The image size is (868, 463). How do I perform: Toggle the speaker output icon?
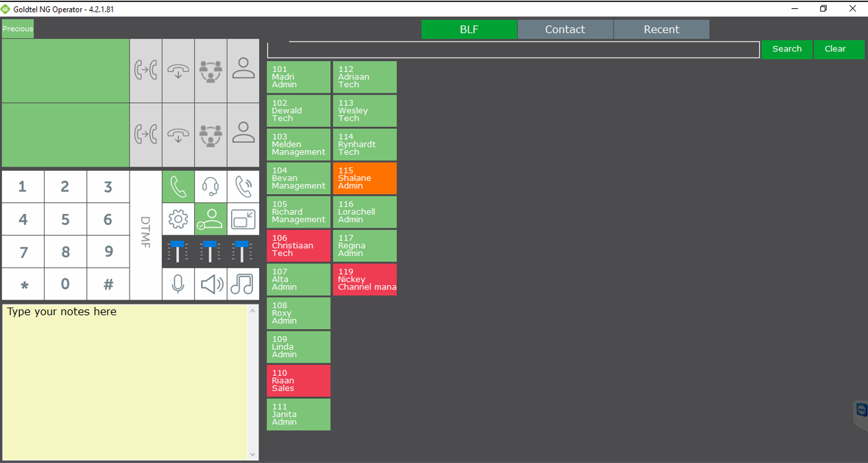click(x=210, y=284)
